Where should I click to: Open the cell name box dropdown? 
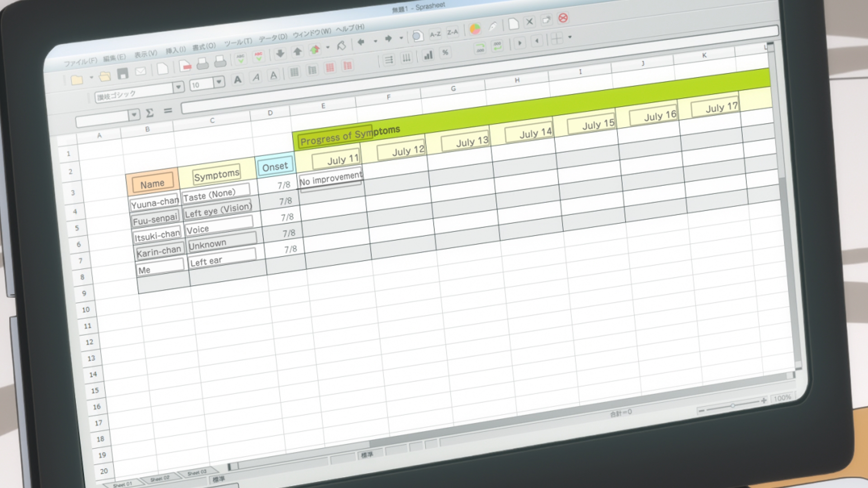[134, 115]
